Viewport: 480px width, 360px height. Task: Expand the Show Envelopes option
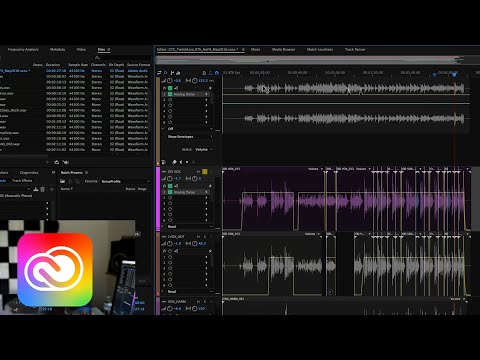(190, 137)
